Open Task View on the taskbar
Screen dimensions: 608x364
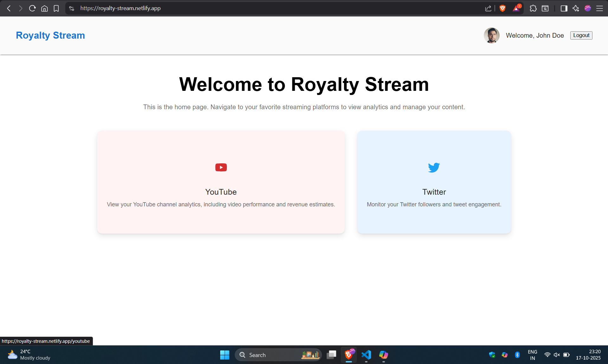(x=331, y=355)
